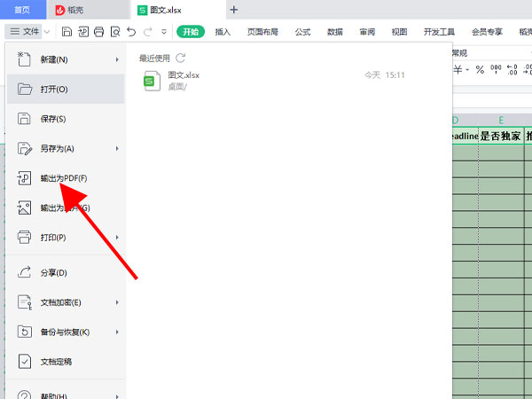
Task: Select 打印(P) menu item
Action: click(x=66, y=238)
